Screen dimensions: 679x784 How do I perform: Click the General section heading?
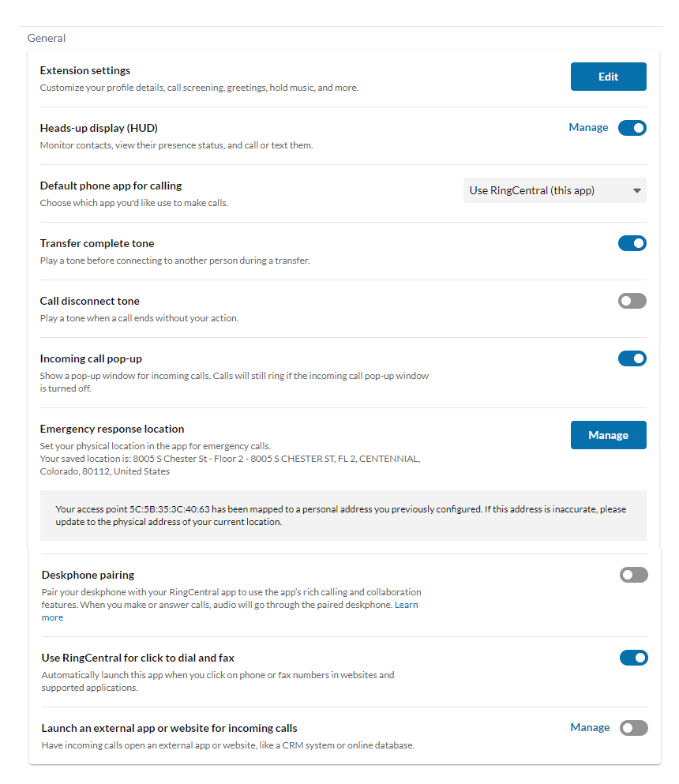47,38
